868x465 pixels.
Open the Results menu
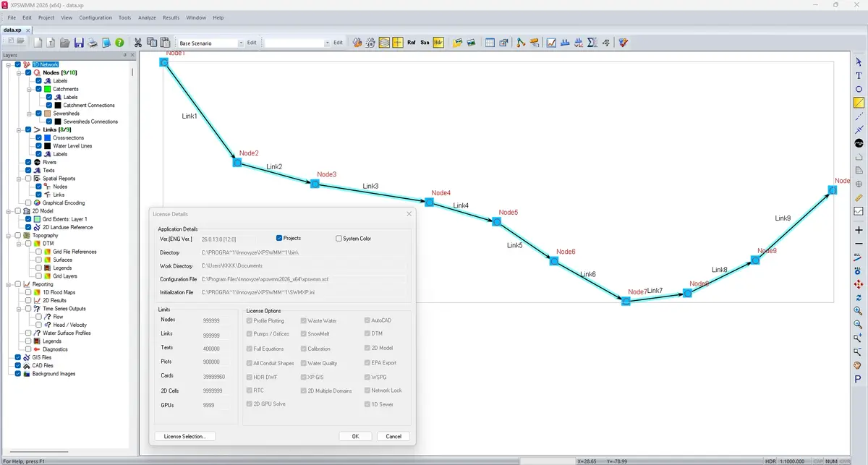point(171,17)
